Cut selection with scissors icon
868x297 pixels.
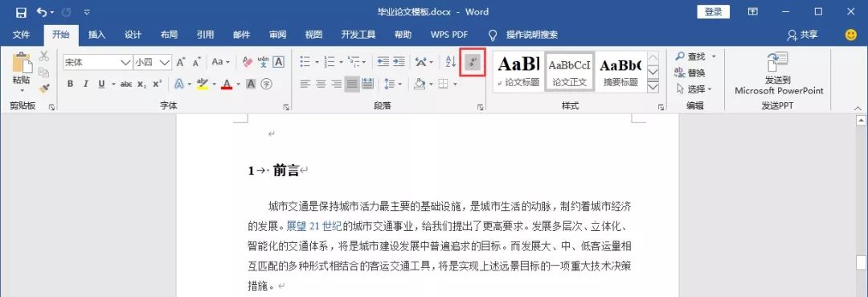point(44,56)
